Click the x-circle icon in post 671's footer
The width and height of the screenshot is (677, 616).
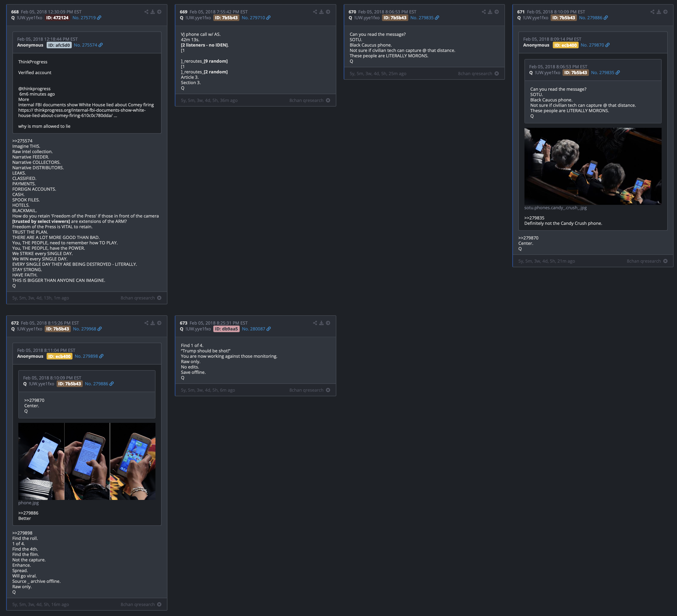pos(666,261)
